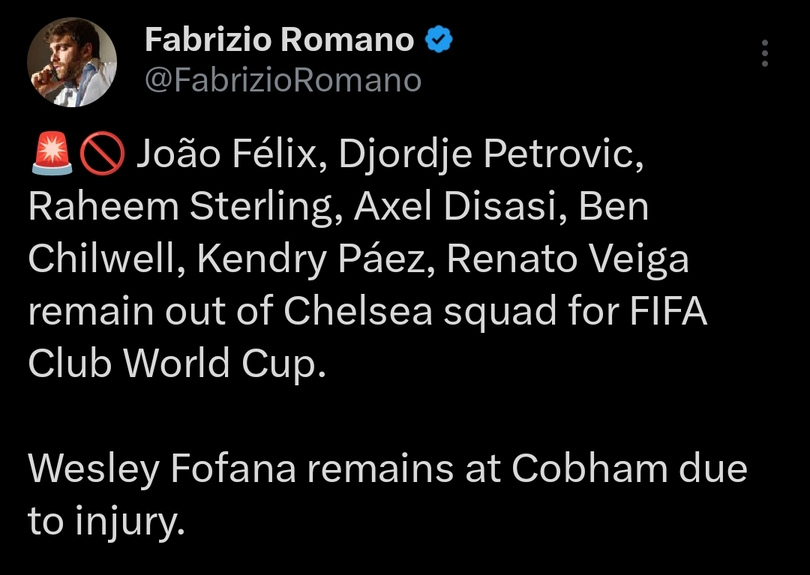
Task: Select the word Chelsea in tweet
Action: pos(357,311)
